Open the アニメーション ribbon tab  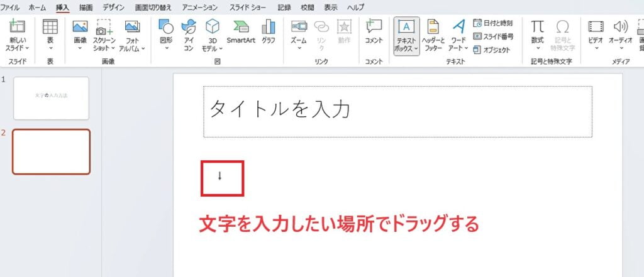coord(200,7)
